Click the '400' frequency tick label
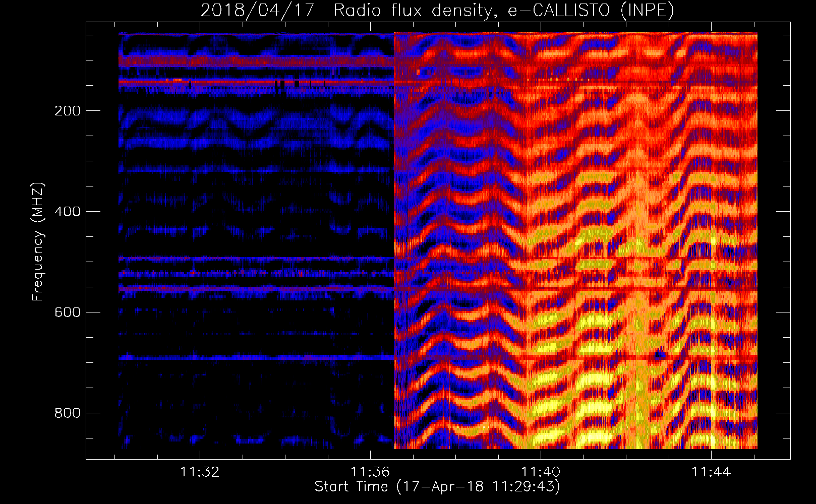 [68, 212]
